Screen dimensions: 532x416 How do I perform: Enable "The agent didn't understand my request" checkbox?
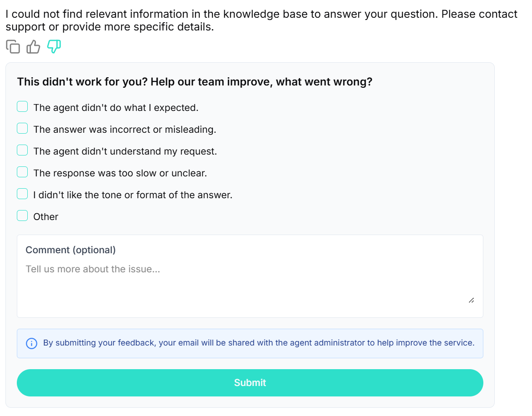point(22,150)
